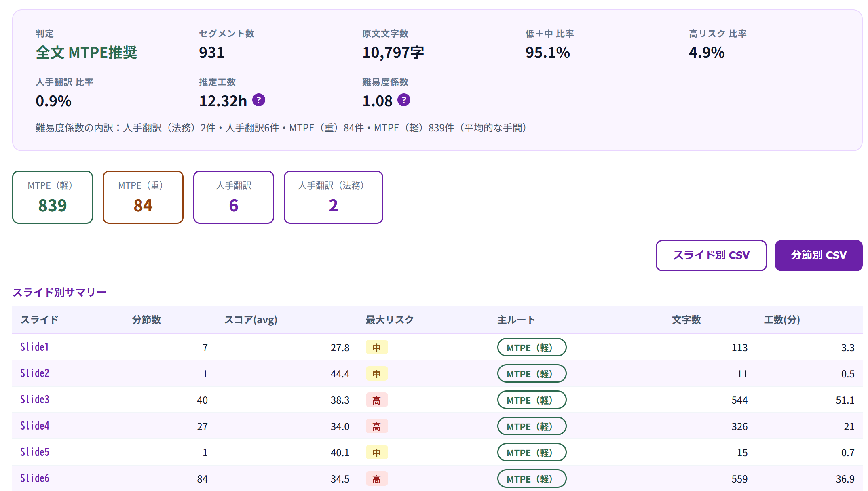Sort by the 工数(分) column header
This screenshot has width=868, height=491.
782,320
